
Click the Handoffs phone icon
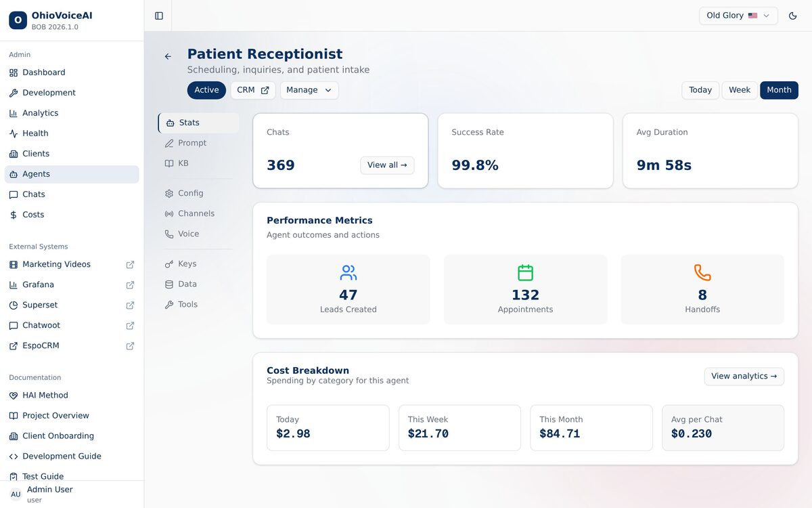[x=702, y=273]
